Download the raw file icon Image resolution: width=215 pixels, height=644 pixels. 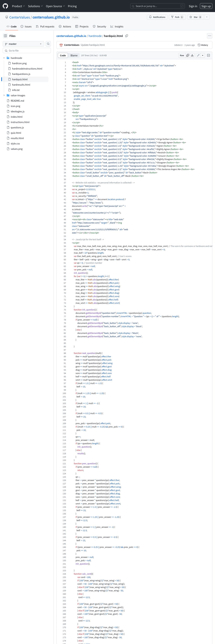(192, 56)
